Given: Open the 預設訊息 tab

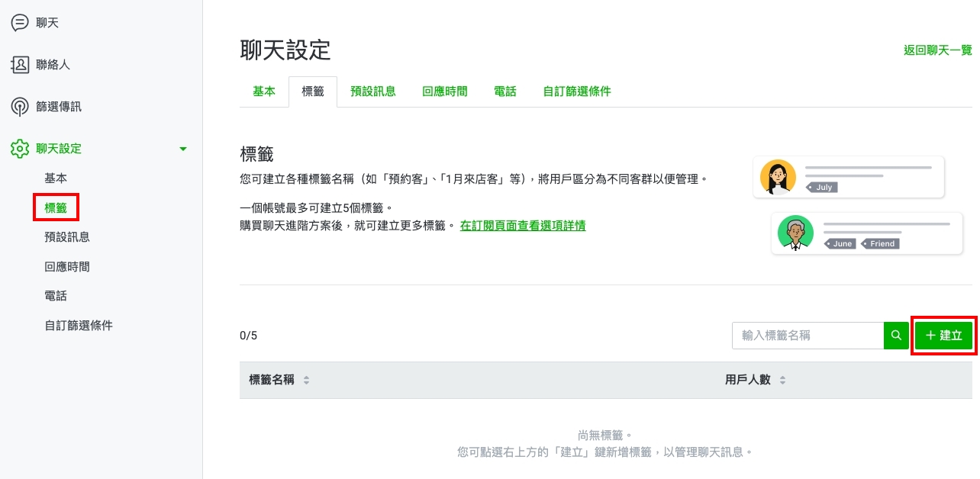Looking at the screenshot, I should click(x=373, y=92).
